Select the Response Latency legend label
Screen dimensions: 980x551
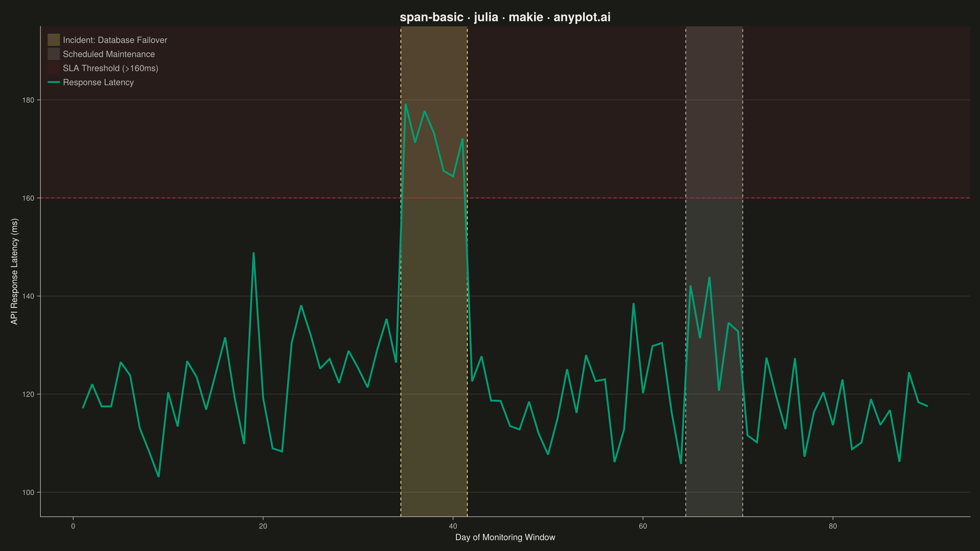click(98, 83)
